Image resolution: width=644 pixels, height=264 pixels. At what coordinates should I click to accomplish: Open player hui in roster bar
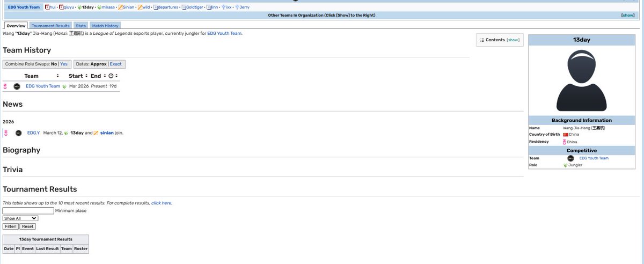click(x=53, y=7)
